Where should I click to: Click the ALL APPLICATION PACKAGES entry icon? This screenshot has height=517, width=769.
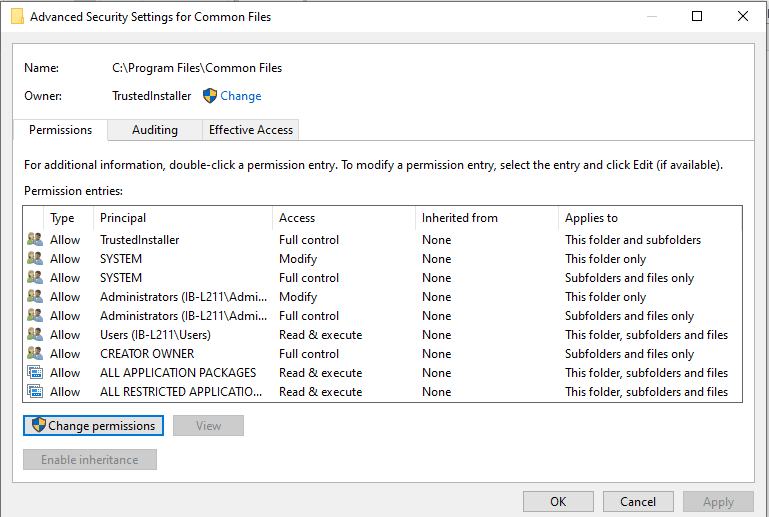tap(35, 373)
